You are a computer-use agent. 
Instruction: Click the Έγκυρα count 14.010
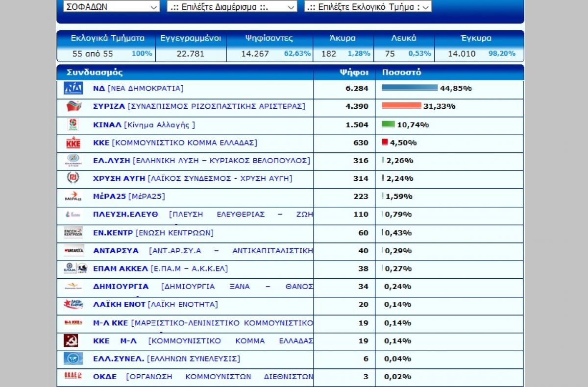[x=462, y=54]
